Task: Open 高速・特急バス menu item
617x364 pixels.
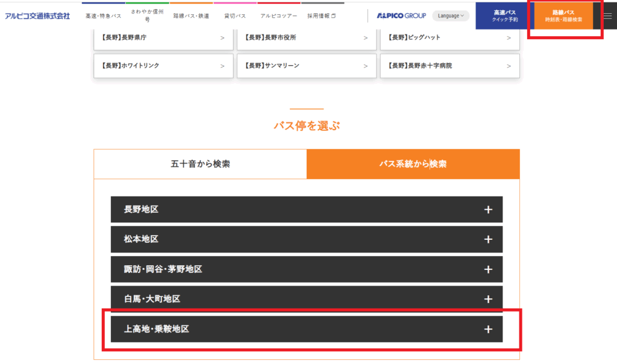Action: pyautogui.click(x=103, y=16)
